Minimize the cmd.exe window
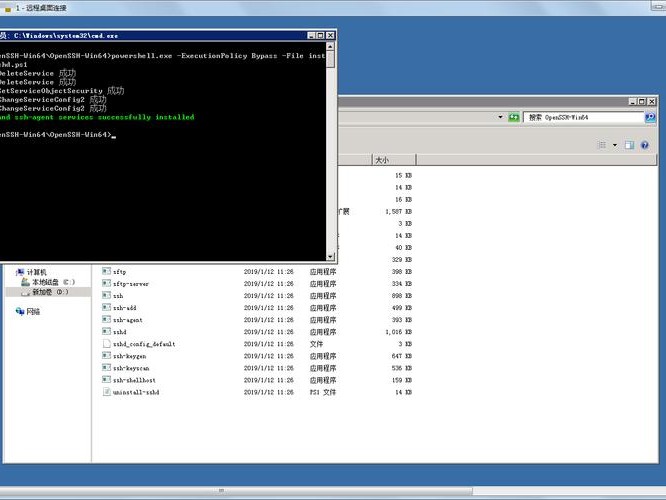Screen dimensions: 666x500 point(311,36)
